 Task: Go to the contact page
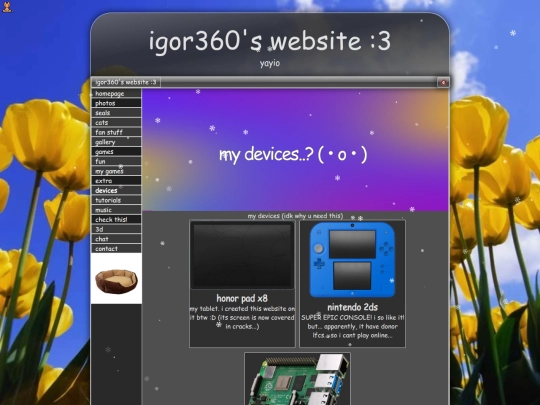[x=116, y=248]
